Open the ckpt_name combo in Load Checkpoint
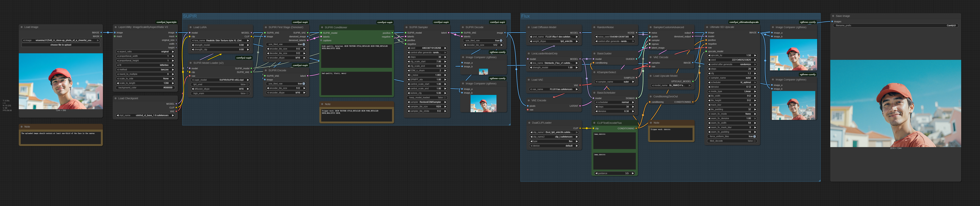Viewport: 980px width, 206px height. click(x=145, y=115)
